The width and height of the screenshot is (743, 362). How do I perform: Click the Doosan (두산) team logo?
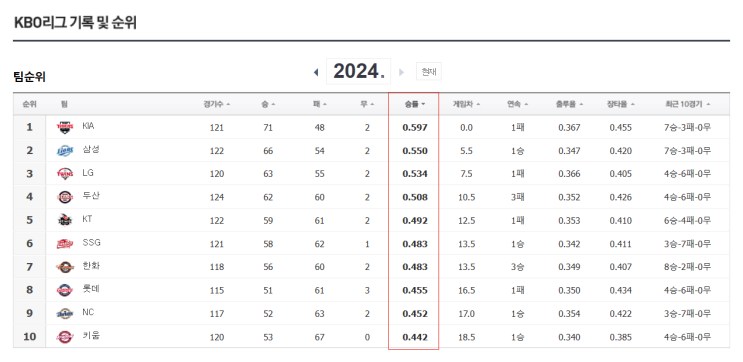(65, 197)
